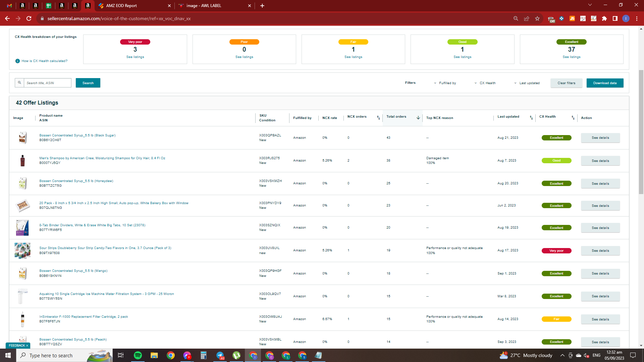Image resolution: width=644 pixels, height=362 pixels.
Task: See listings under Excellent
Action: click(x=572, y=57)
